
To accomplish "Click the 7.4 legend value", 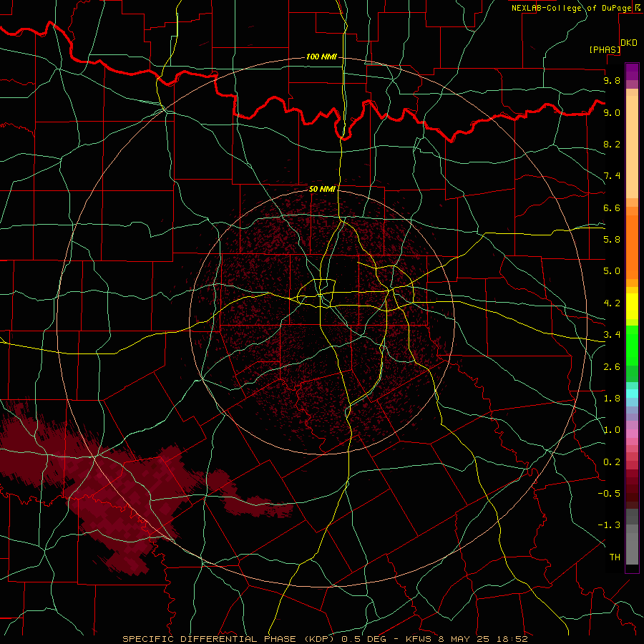I will [x=612, y=176].
